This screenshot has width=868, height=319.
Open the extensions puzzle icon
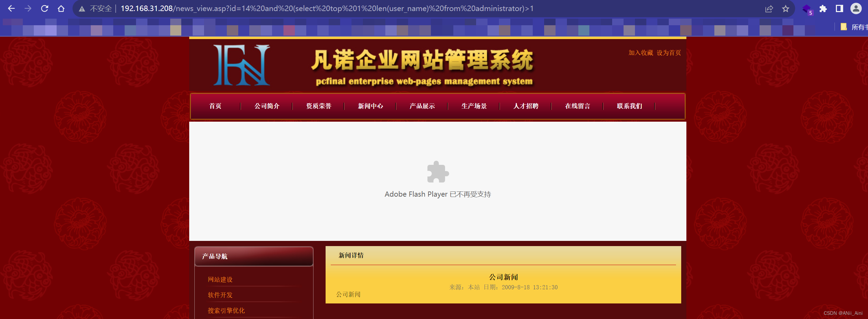coord(823,9)
